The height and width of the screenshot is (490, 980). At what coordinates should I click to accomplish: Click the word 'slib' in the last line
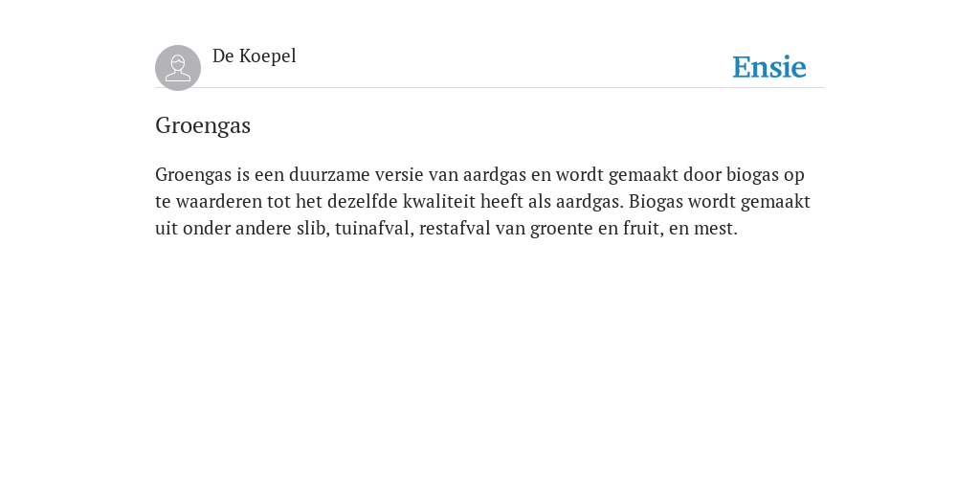pyautogui.click(x=313, y=229)
